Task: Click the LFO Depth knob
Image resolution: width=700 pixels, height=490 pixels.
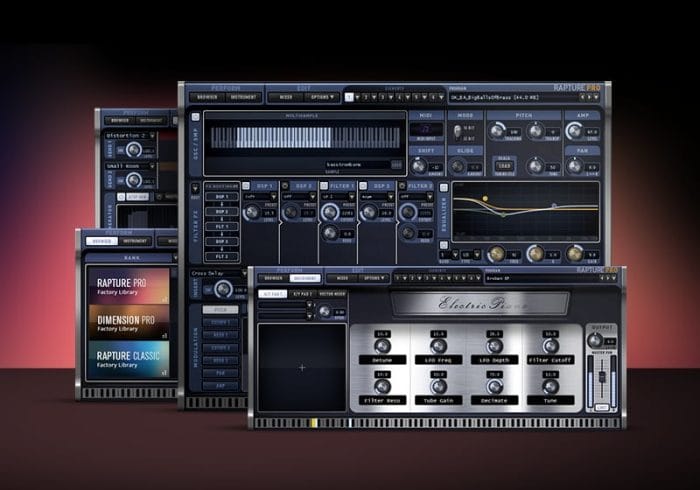Action: (x=494, y=346)
